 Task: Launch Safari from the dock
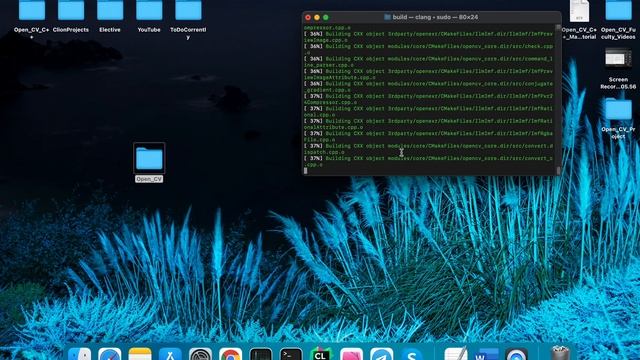click(109, 353)
